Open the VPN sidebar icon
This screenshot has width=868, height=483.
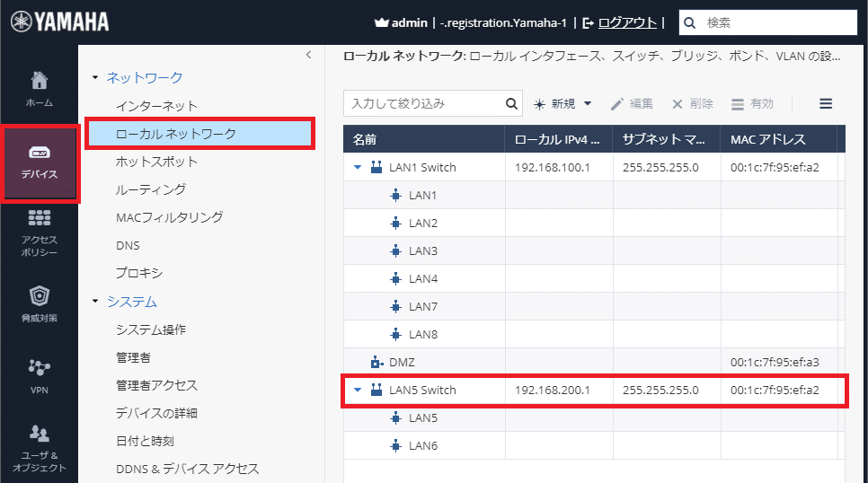(x=40, y=367)
